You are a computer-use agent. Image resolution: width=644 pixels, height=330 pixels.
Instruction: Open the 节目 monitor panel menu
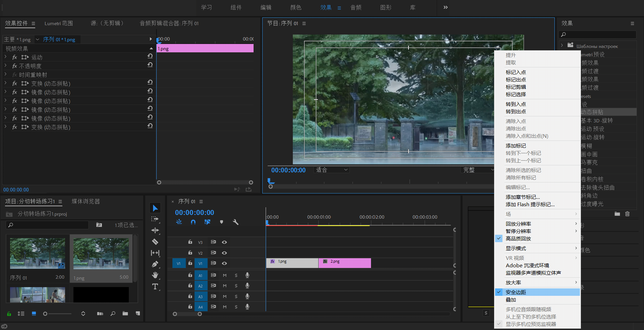click(304, 23)
